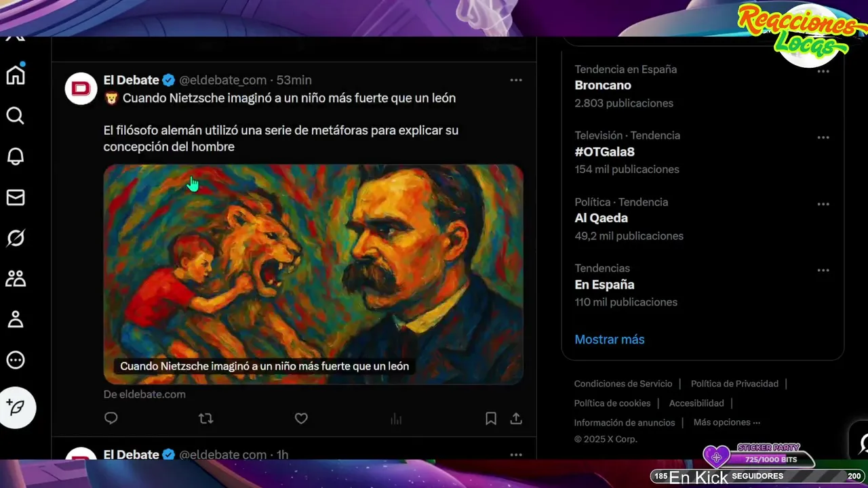Go to the Home feed icon
The width and height of the screenshot is (868, 488).
(16, 75)
